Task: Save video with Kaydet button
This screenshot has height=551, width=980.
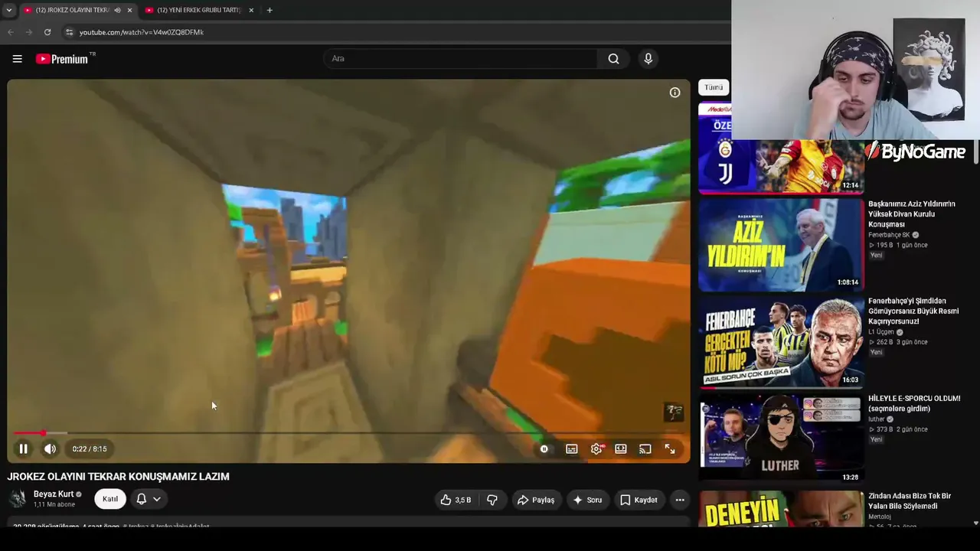Action: (639, 500)
